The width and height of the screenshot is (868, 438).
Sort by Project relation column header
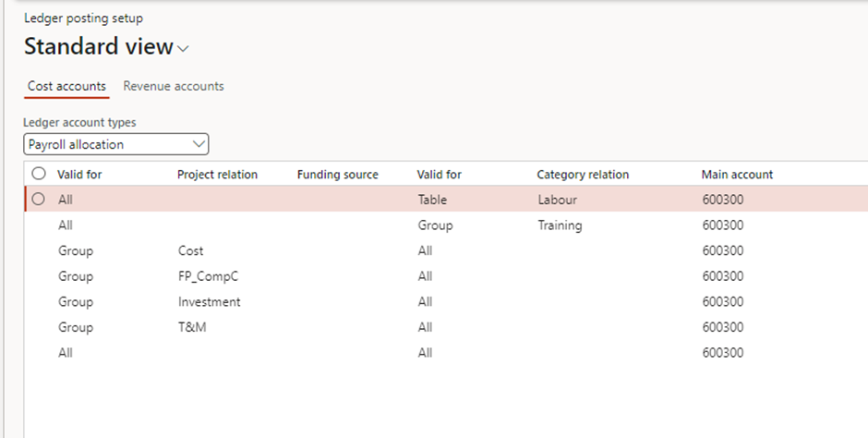point(217,175)
